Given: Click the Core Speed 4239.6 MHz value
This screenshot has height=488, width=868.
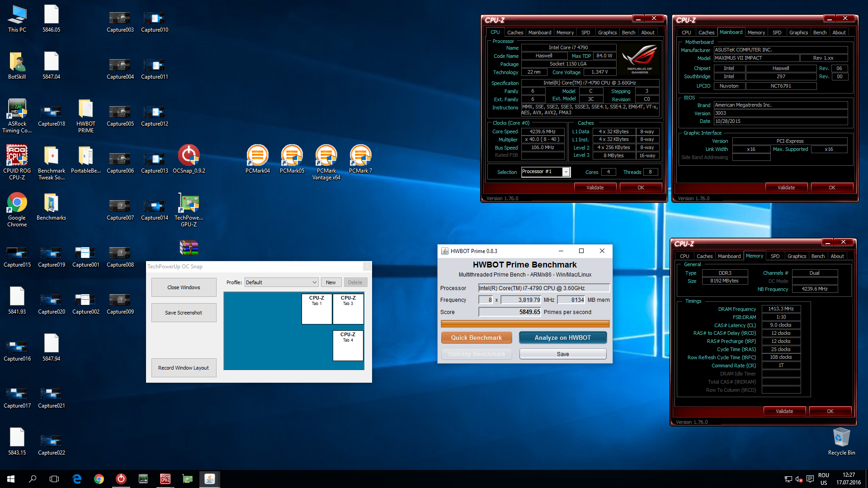Looking at the screenshot, I should coord(542,131).
